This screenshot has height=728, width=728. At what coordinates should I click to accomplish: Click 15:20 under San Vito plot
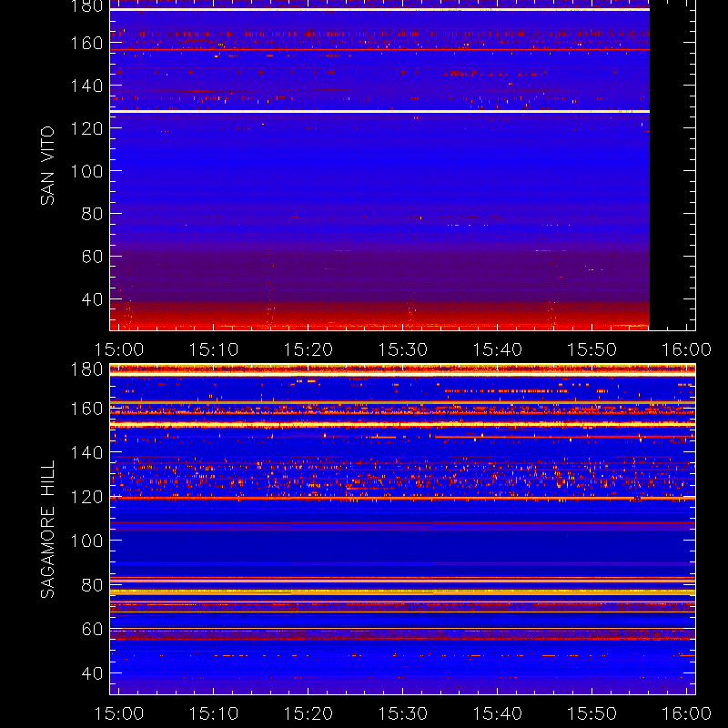click(308, 349)
